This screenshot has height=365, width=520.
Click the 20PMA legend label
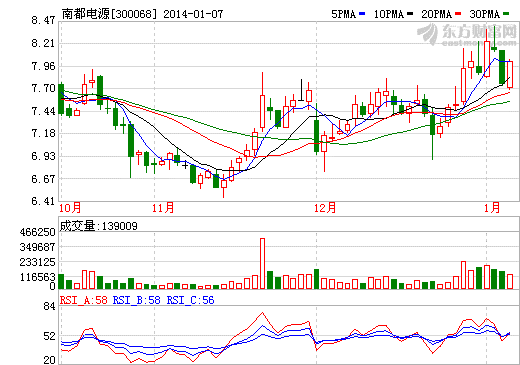[x=437, y=14]
